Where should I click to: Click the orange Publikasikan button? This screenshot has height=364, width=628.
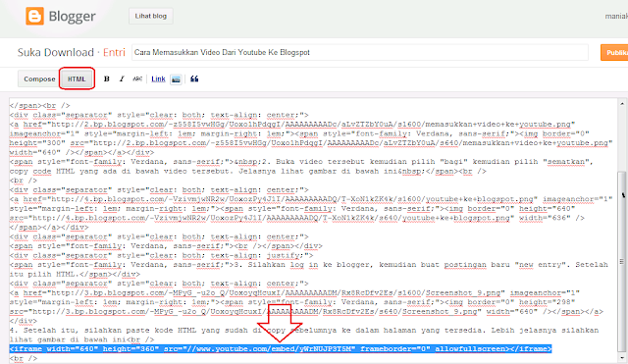click(614, 52)
